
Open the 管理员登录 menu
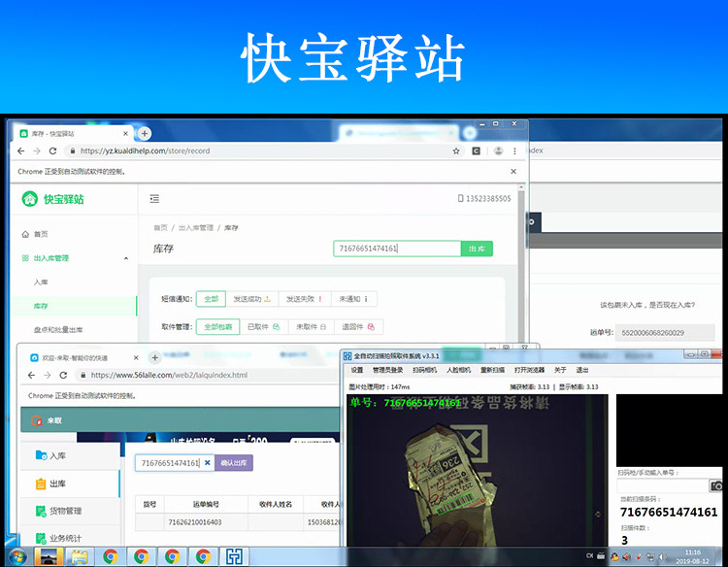click(387, 370)
